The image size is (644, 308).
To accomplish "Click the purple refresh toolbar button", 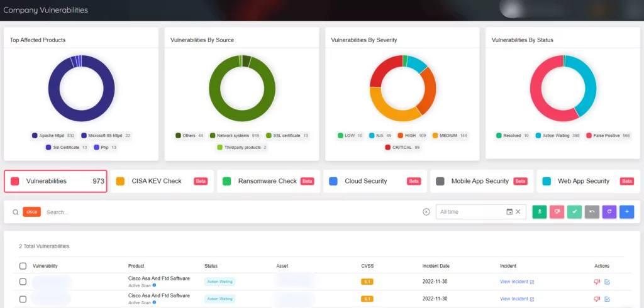I will pos(609,212).
